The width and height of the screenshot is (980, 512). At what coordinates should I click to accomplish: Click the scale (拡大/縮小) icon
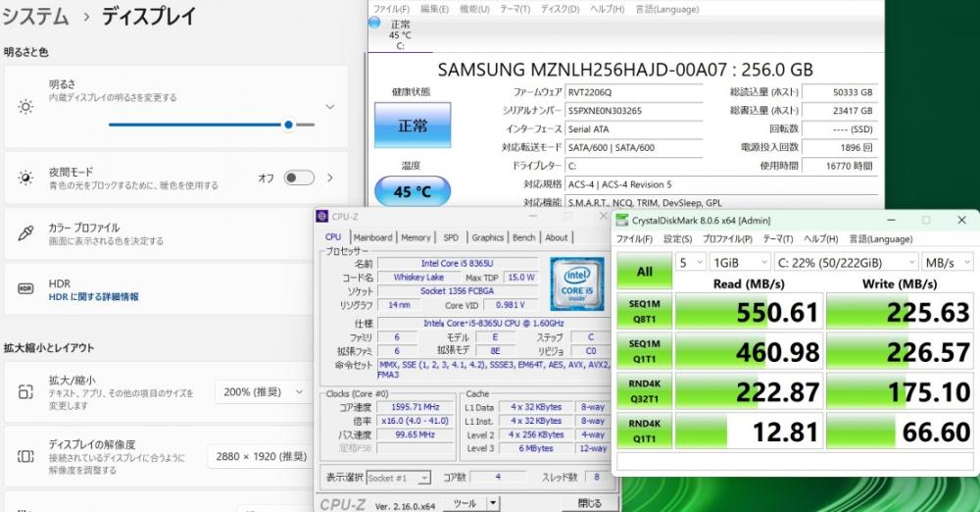coord(26,392)
